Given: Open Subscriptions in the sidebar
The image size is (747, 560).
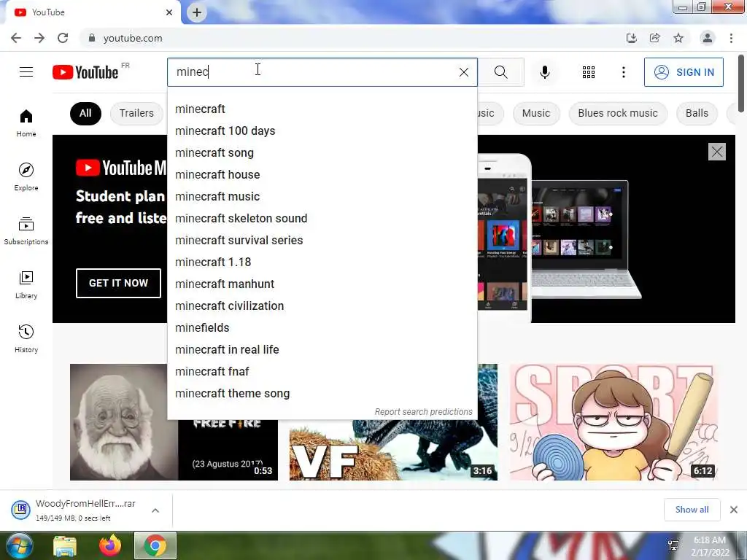Looking at the screenshot, I should tap(26, 231).
